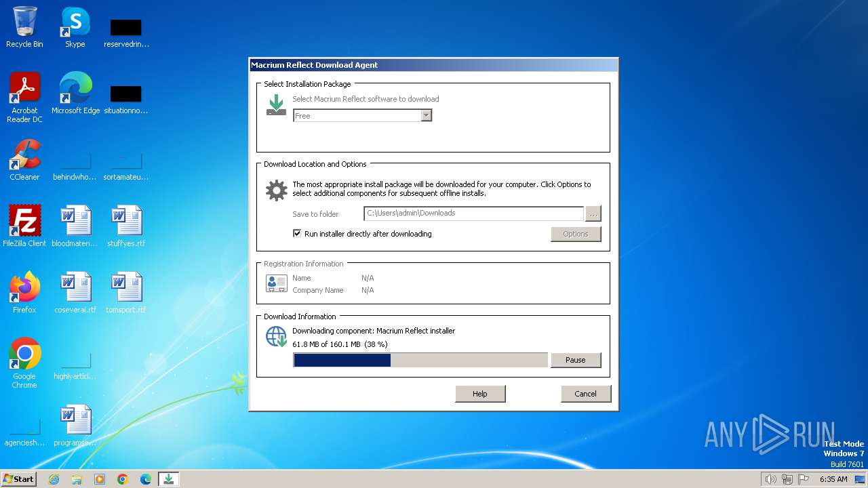
Task: Select the Firefox desktop shortcut
Action: 24,293
